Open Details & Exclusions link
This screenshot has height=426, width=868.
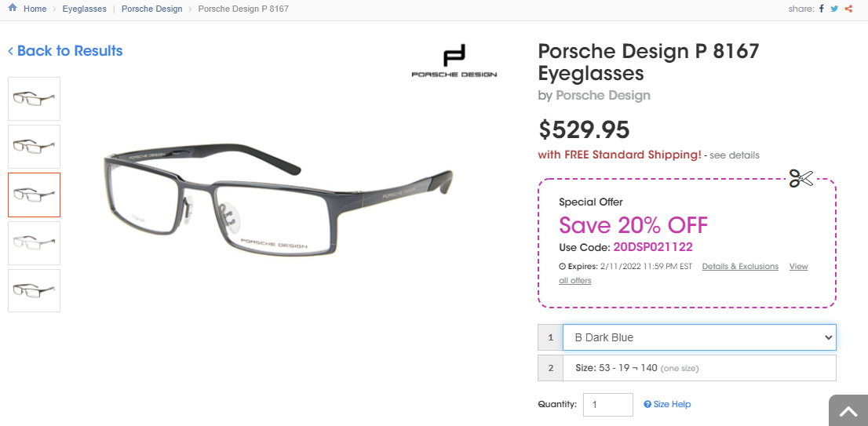click(x=740, y=267)
